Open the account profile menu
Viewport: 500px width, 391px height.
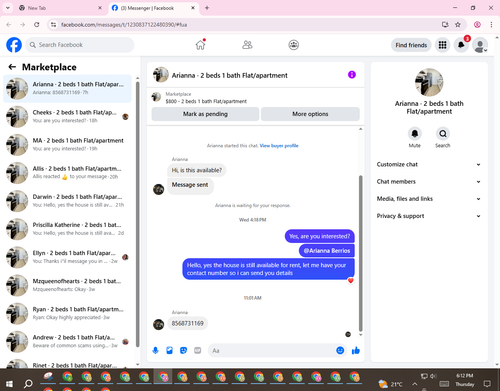480,45
